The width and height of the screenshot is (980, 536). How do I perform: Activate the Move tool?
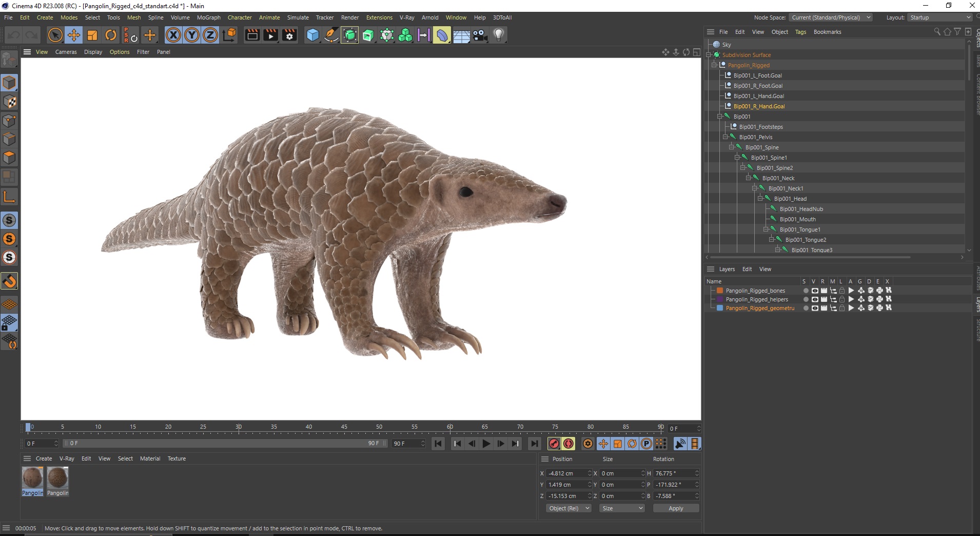pyautogui.click(x=74, y=35)
